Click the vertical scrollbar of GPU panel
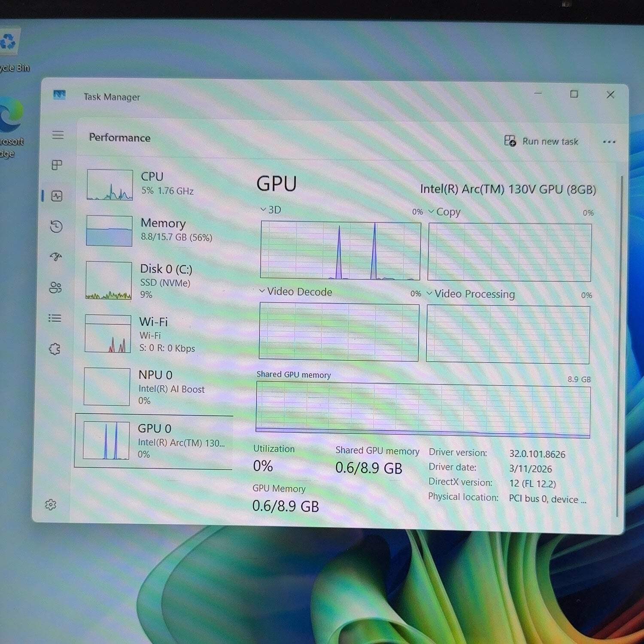 tap(619, 346)
